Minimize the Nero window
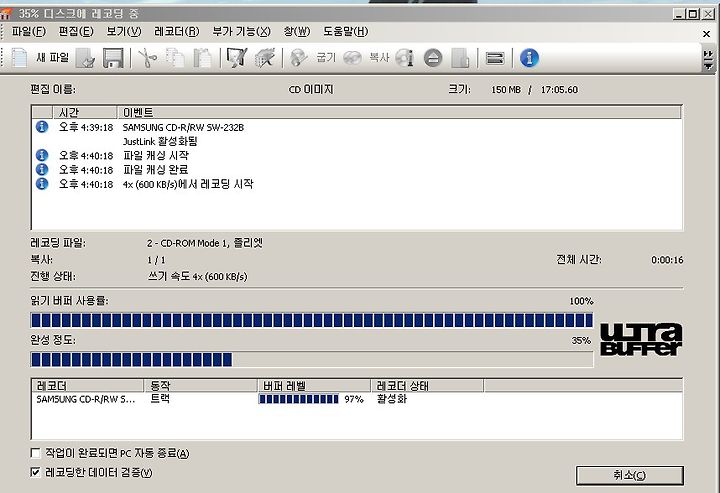The image size is (720, 493). 679,14
